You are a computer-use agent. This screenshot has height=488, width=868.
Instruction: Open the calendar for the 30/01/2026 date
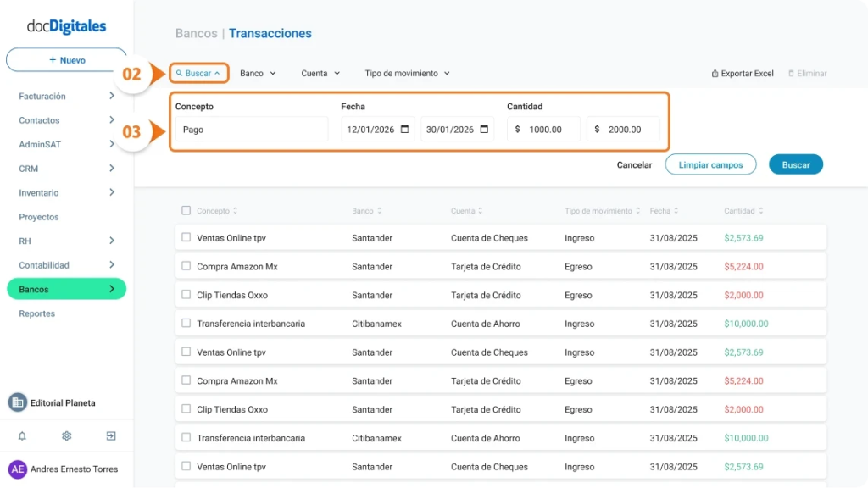[487, 129]
